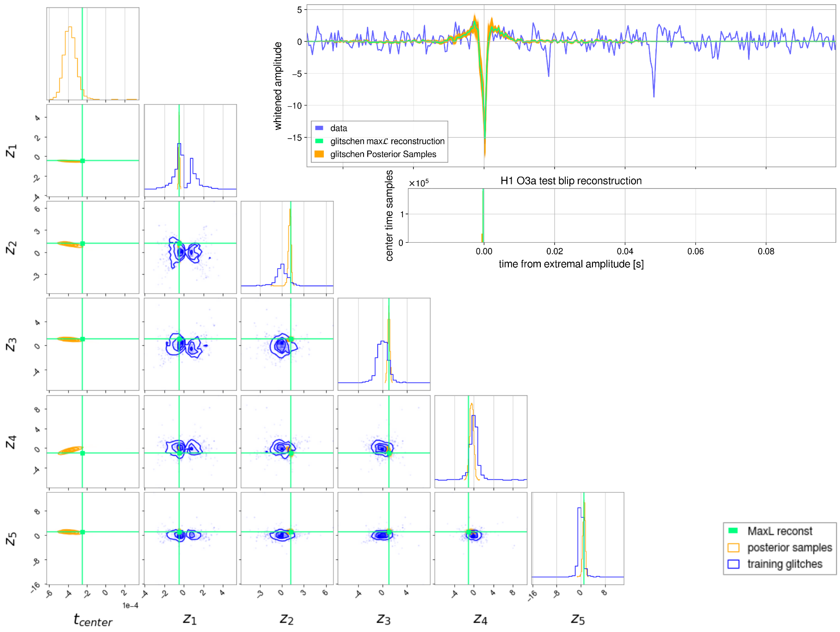Select the 'MaxL reconst' legend text
Viewport: 840px width, 632px height.
[x=780, y=531]
